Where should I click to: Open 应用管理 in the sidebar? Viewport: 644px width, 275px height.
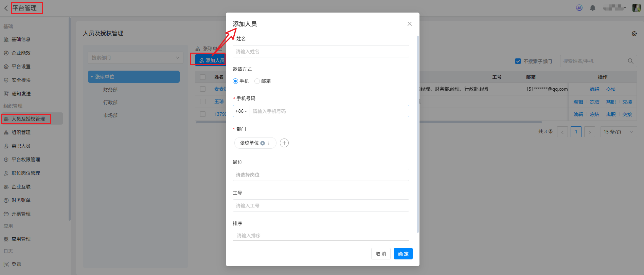click(21, 239)
